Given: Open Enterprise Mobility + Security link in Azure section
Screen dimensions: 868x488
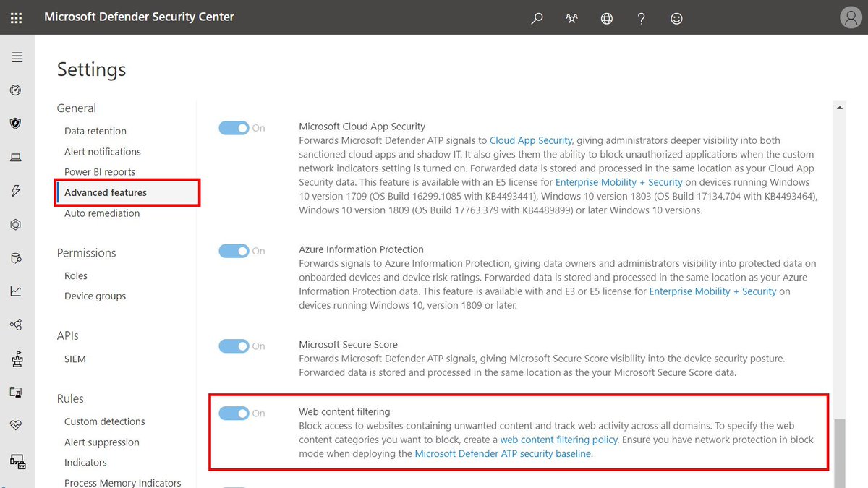Looking at the screenshot, I should 712,291.
